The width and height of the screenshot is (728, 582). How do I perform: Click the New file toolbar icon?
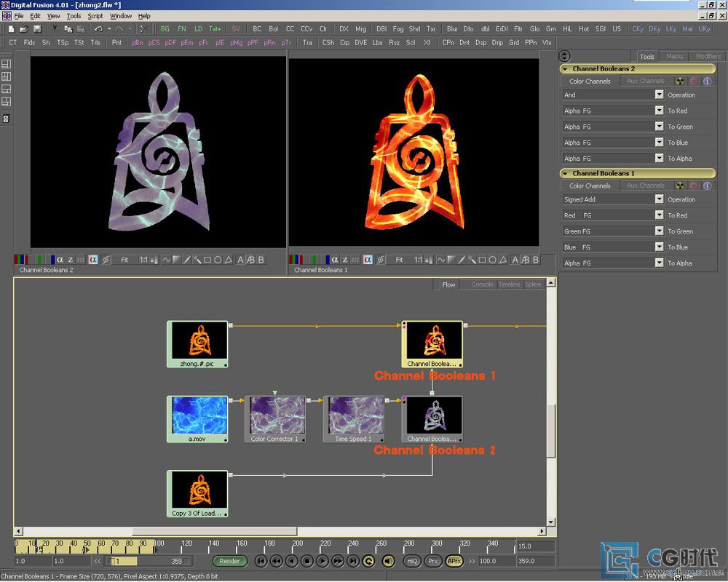click(x=11, y=29)
